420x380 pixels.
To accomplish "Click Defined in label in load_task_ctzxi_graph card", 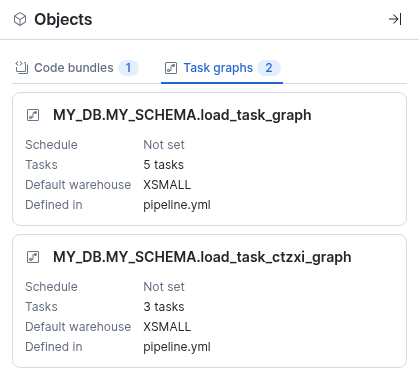I will coord(54,347).
